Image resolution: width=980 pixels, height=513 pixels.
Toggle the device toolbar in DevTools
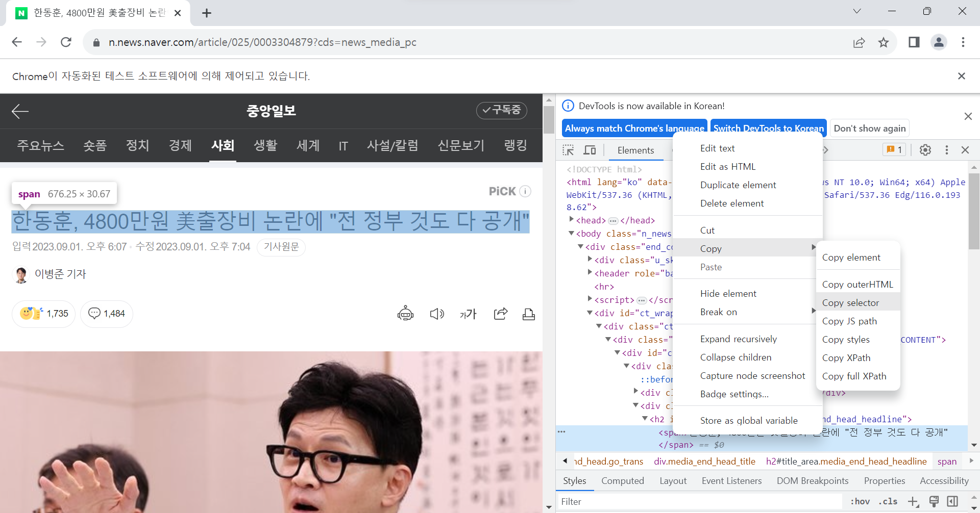[590, 150]
